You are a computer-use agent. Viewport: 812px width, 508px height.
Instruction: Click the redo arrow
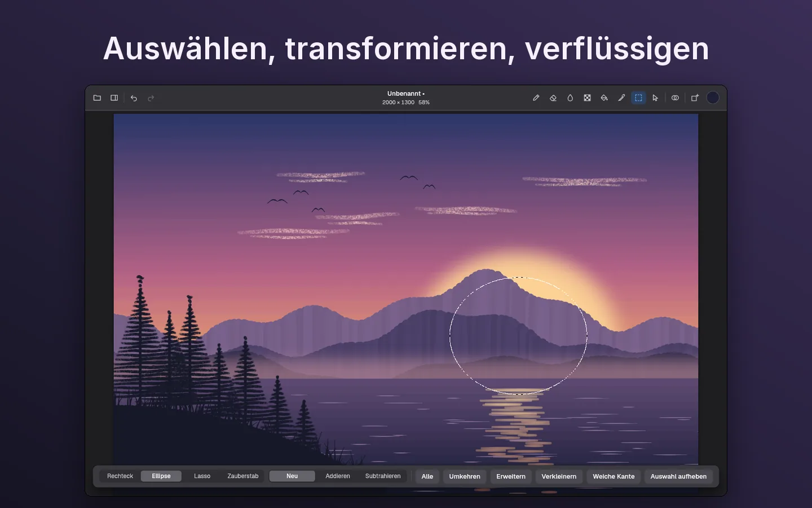[x=151, y=98]
